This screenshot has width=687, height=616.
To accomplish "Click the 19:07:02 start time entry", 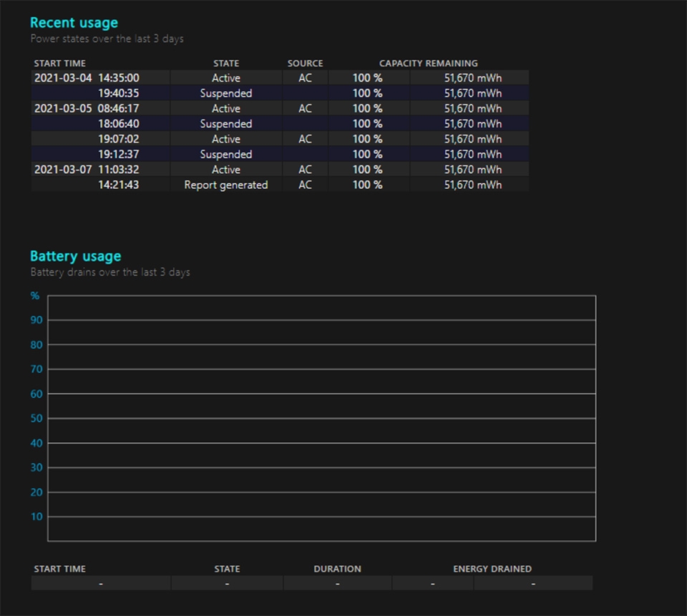I will tap(118, 140).
